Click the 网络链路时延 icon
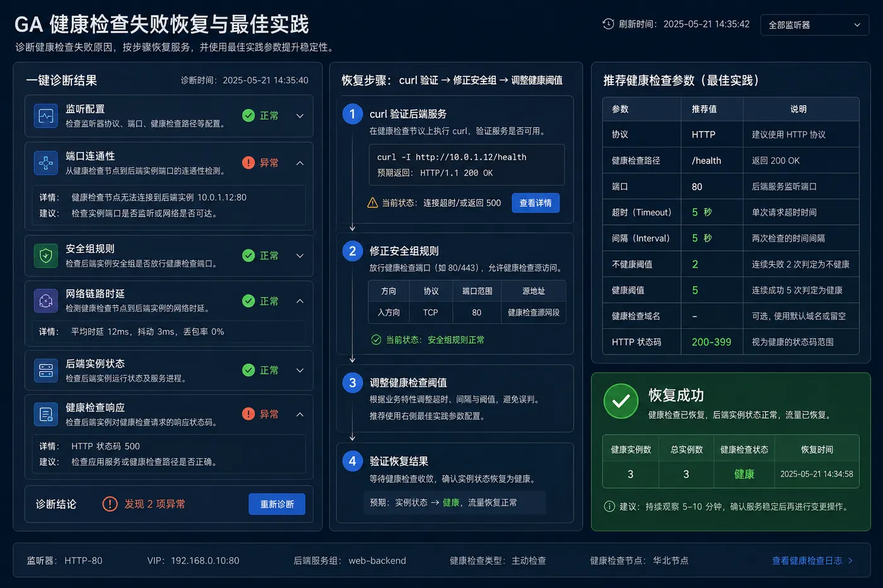This screenshot has width=883, height=588. [46, 301]
